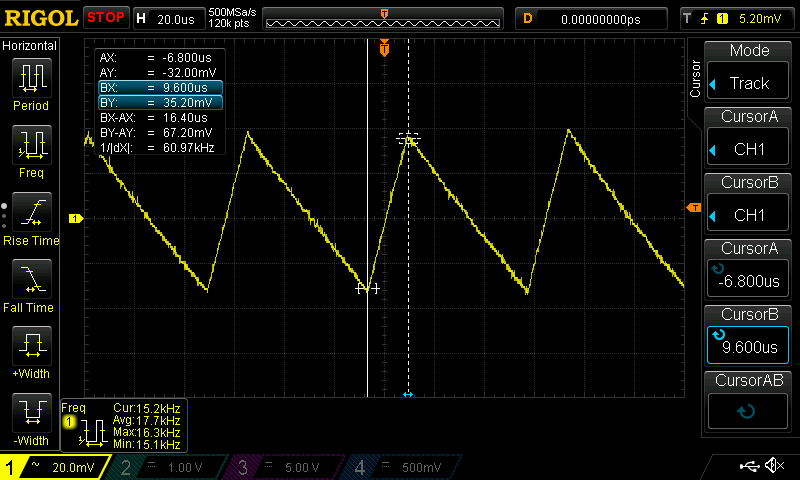Image resolution: width=800 pixels, height=480 pixels.
Task: Select the +Width measurement icon
Action: pos(32,345)
